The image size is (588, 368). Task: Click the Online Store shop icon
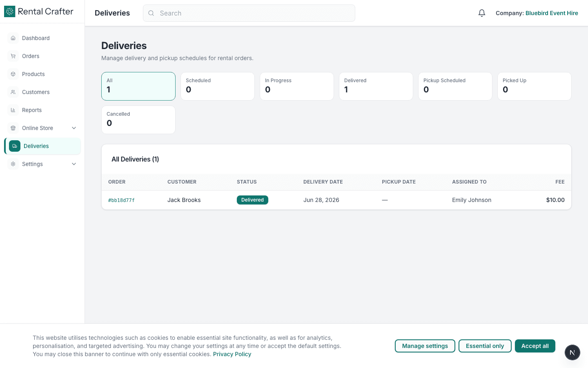coord(13,128)
